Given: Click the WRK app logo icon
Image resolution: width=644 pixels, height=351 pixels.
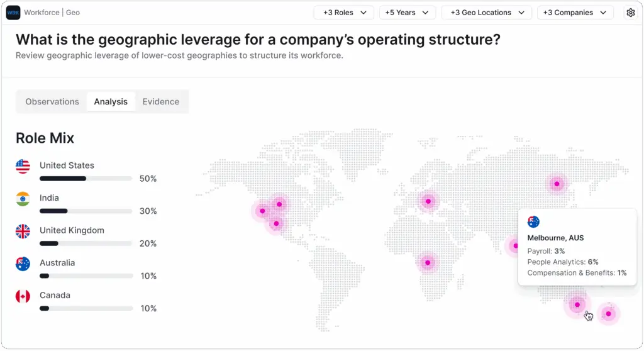Looking at the screenshot, I should pyautogui.click(x=13, y=13).
